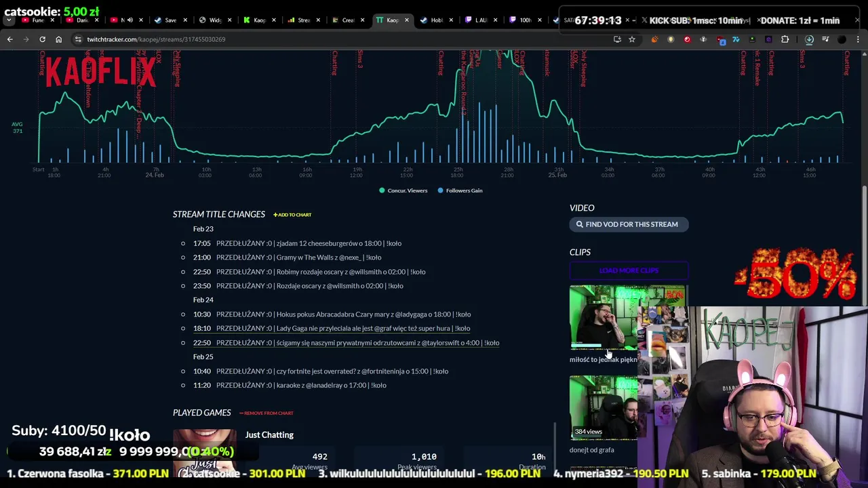
Task: Open the Just Chatting game link
Action: click(x=269, y=435)
